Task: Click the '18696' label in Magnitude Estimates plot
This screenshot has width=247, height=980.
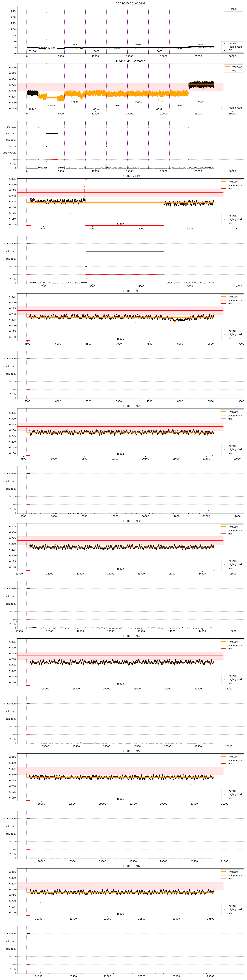Action: coord(179,105)
